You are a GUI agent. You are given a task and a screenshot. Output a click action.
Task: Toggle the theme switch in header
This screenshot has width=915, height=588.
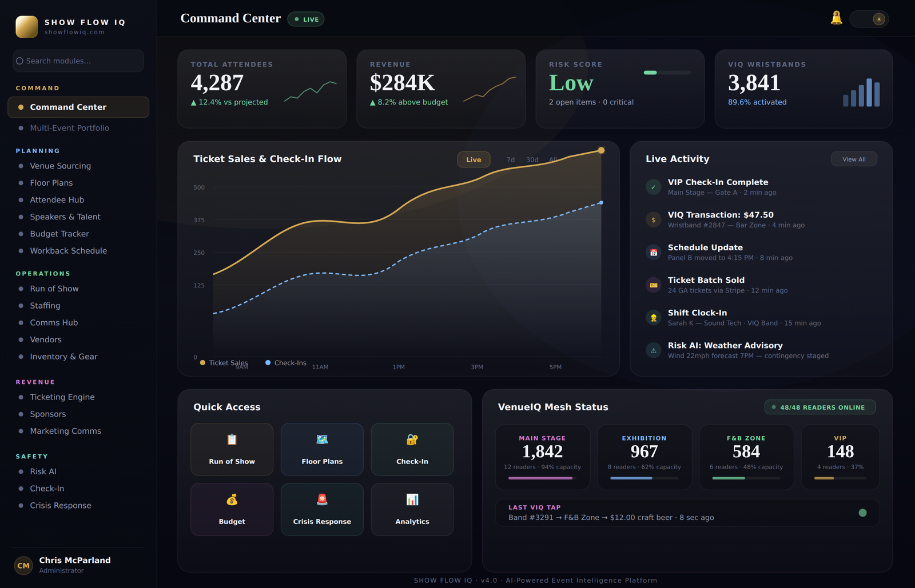click(x=869, y=19)
